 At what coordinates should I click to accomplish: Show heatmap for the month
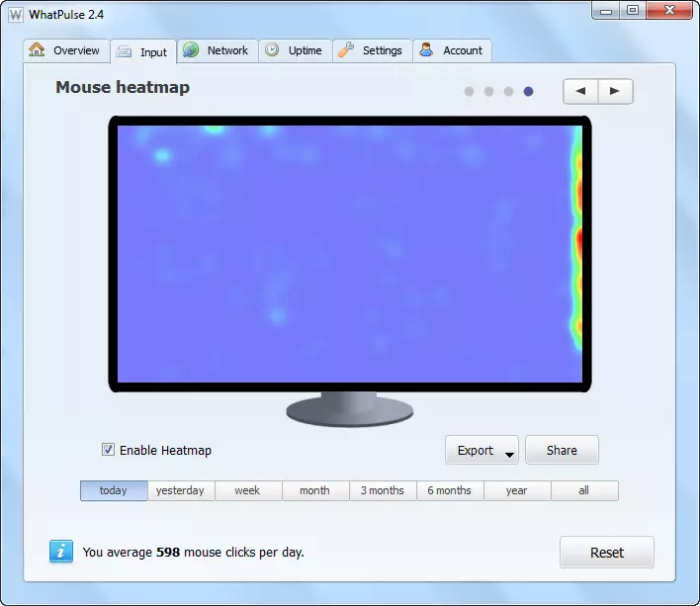coord(315,491)
